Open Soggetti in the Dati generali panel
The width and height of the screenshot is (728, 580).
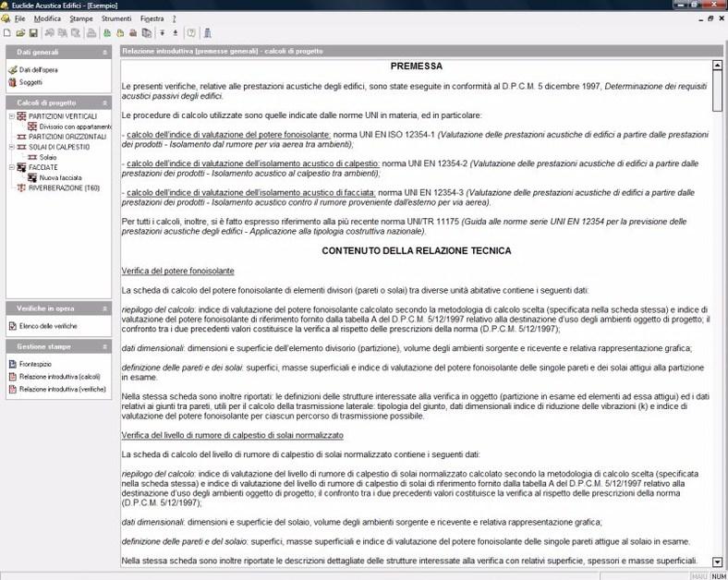[x=30, y=82]
